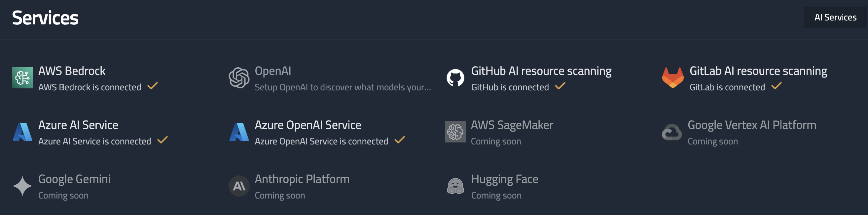Screen dimensions: 868x215
Task: Click the Google Gemini star icon
Action: coord(22,186)
